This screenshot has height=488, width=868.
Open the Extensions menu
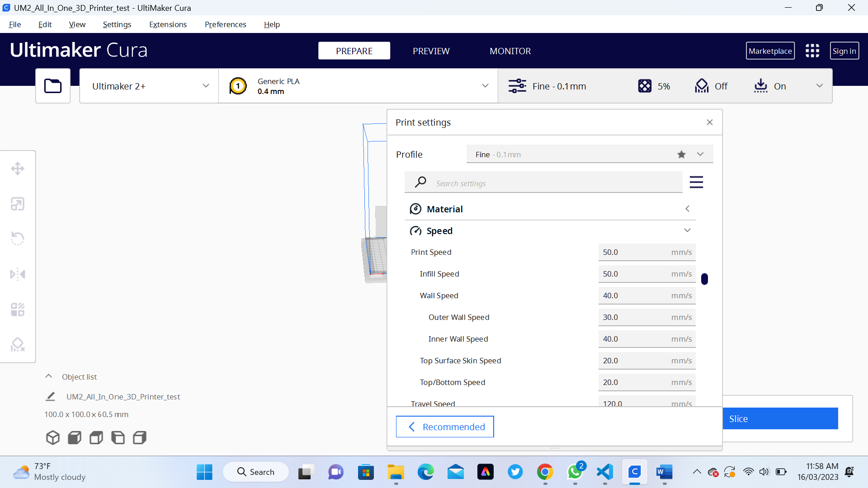168,24
